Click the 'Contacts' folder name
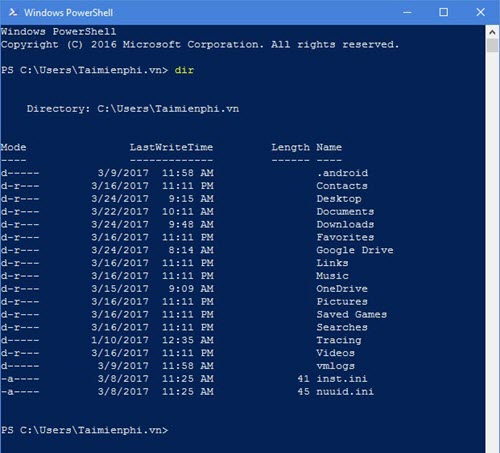Screen dimensions: 500x453 (x=342, y=186)
